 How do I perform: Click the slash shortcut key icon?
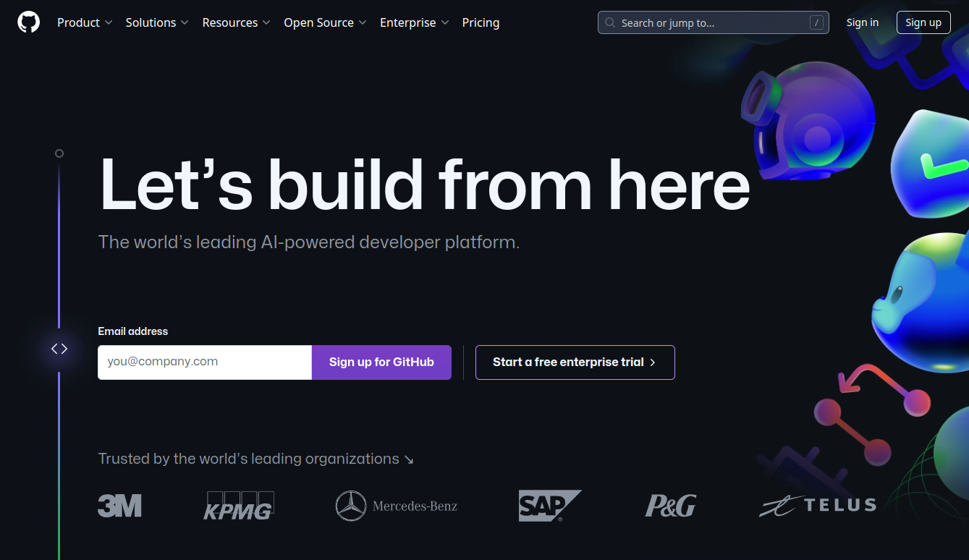(x=816, y=23)
